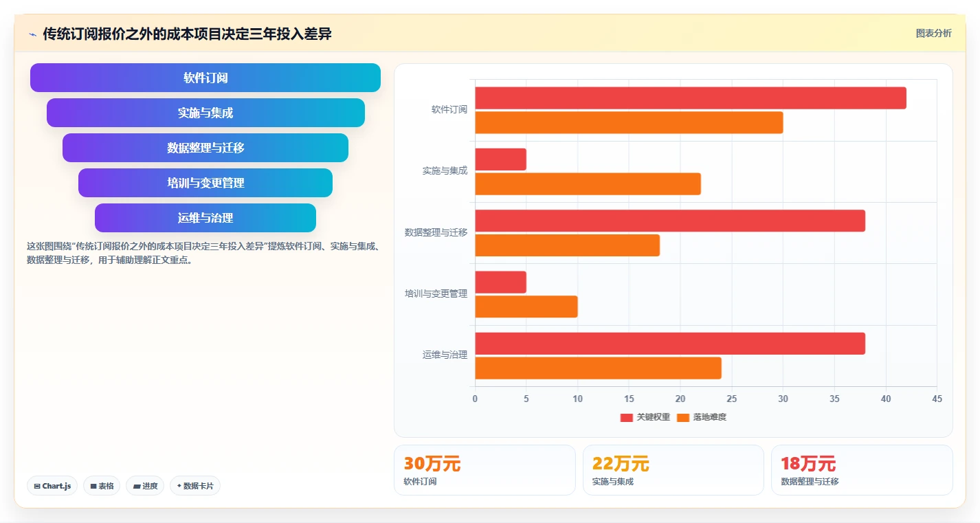Toggle the 落地难度 legend orange swatch
This screenshot has height=523, width=980.
(x=682, y=417)
